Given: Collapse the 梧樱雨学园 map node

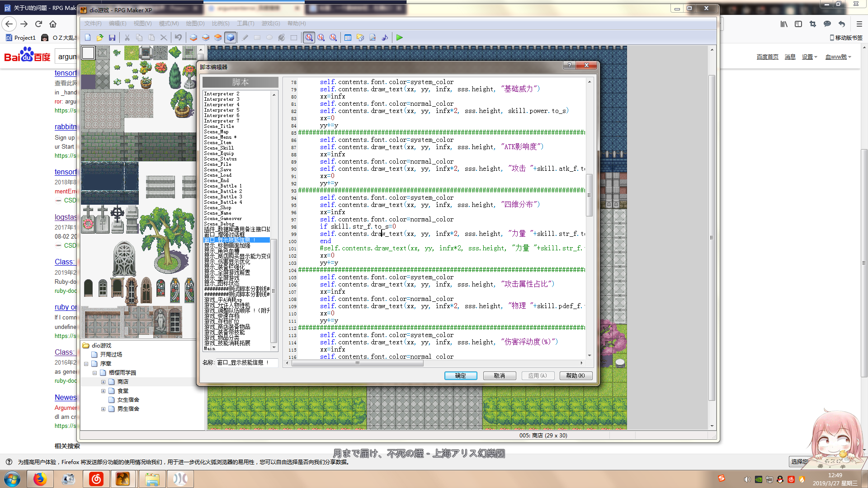Looking at the screenshot, I should [x=94, y=373].
